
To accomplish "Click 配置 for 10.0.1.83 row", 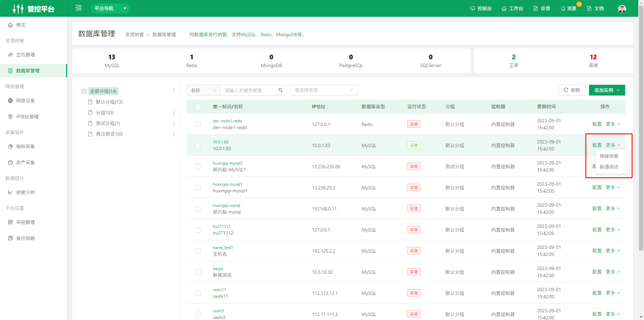I will 597,145.
